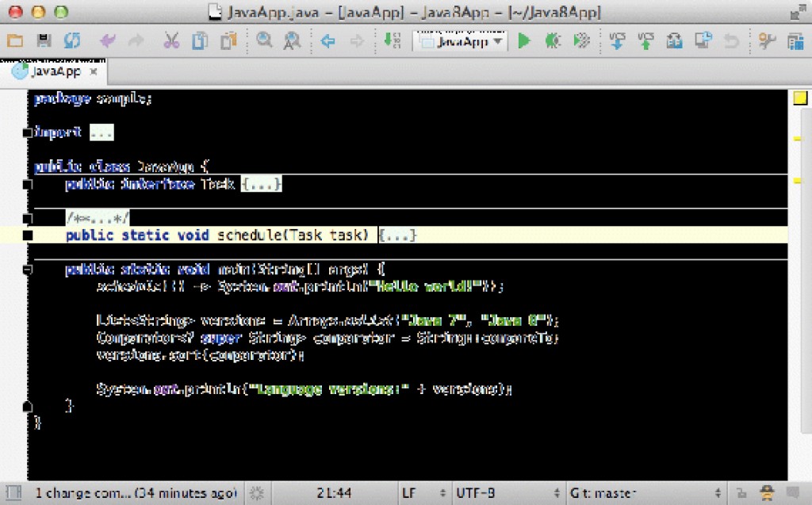Click cursor position 21:44 in status bar
The height and width of the screenshot is (505, 812).
334,492
